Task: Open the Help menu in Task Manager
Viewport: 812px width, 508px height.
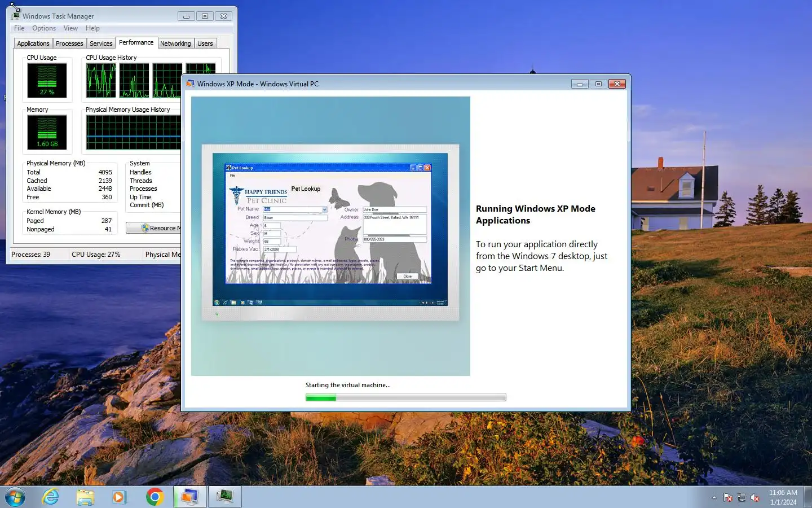Action: (92, 28)
